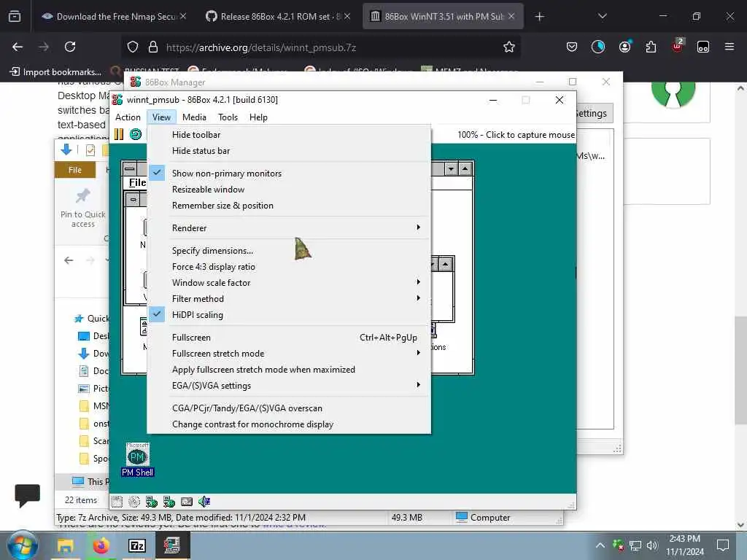Open Firefox account icon
The width and height of the screenshot is (747, 560).
(x=624, y=47)
